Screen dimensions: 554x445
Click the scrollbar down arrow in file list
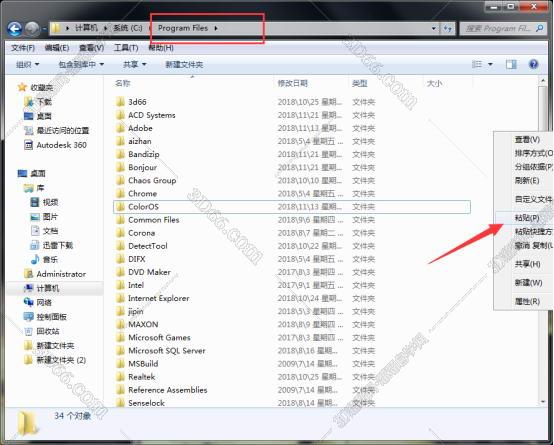pos(543,402)
